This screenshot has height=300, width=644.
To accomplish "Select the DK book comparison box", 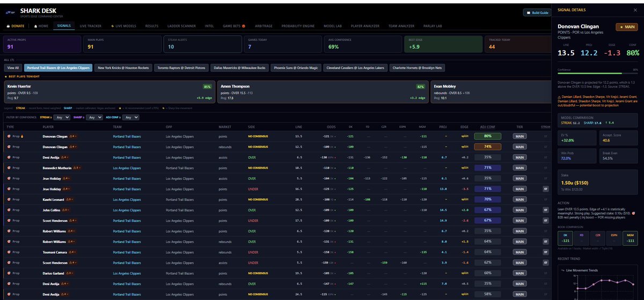I will point(566,238).
